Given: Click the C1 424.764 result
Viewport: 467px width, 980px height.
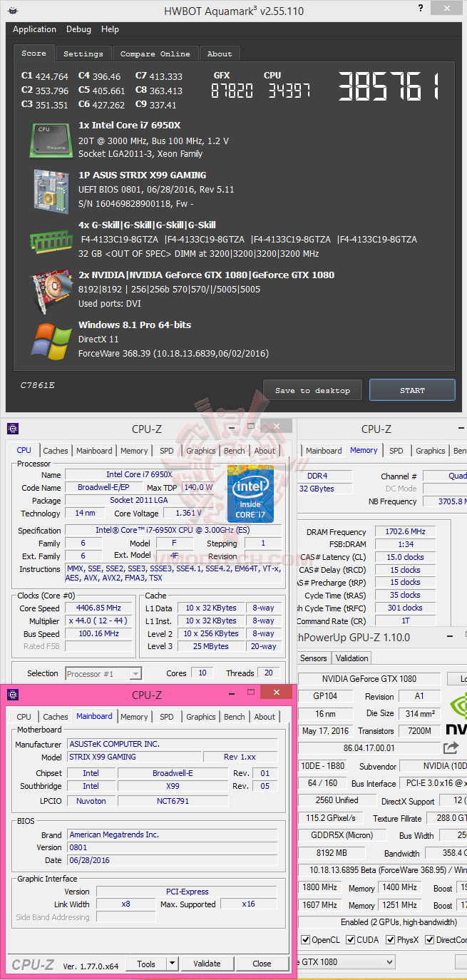Looking at the screenshot, I should 44,76.
